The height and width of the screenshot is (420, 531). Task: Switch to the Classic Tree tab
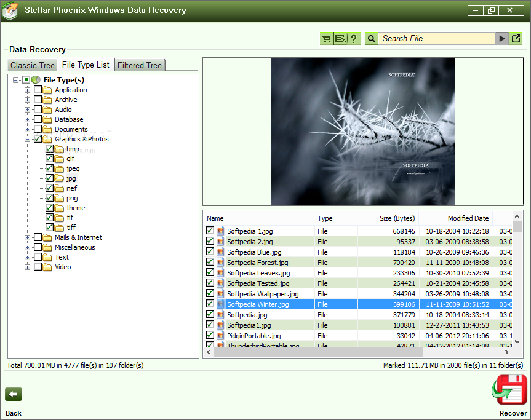click(33, 65)
